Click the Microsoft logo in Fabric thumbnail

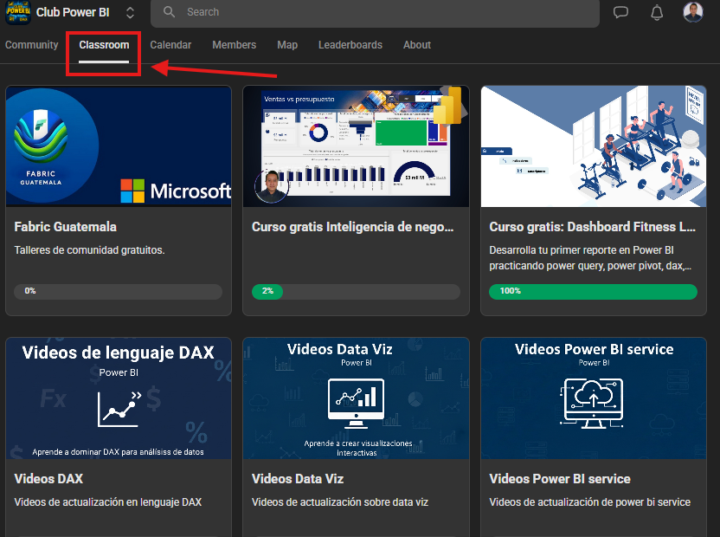(x=176, y=191)
